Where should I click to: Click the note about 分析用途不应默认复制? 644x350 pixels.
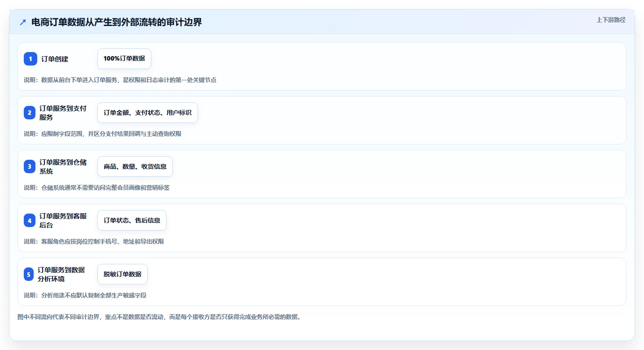tap(85, 295)
